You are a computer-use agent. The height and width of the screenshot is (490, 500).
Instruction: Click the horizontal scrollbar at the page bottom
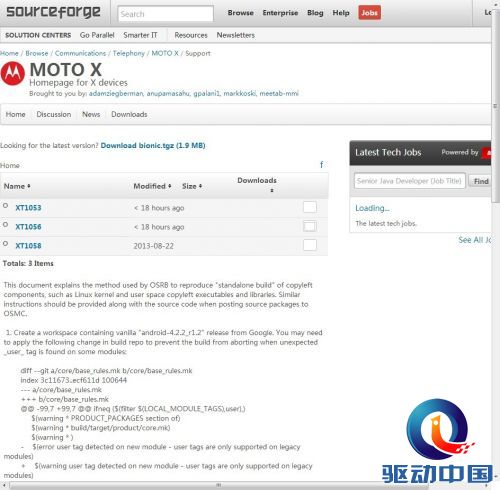218,485
